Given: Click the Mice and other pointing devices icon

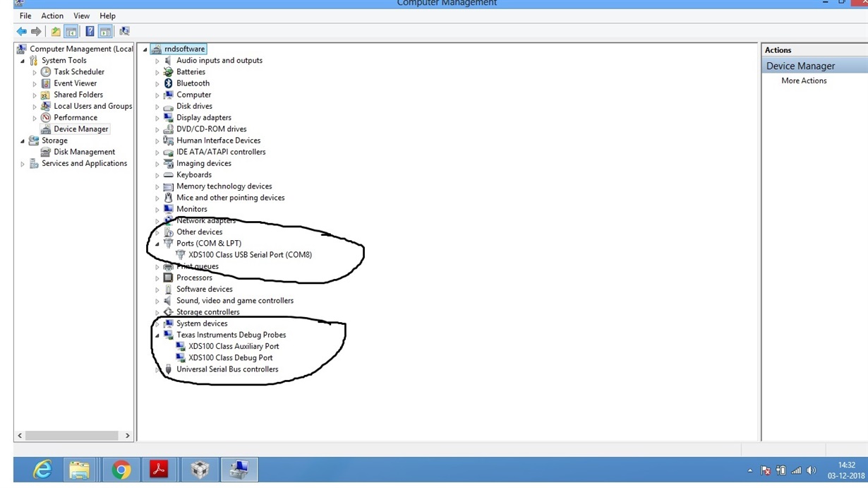Looking at the screenshot, I should point(168,198).
